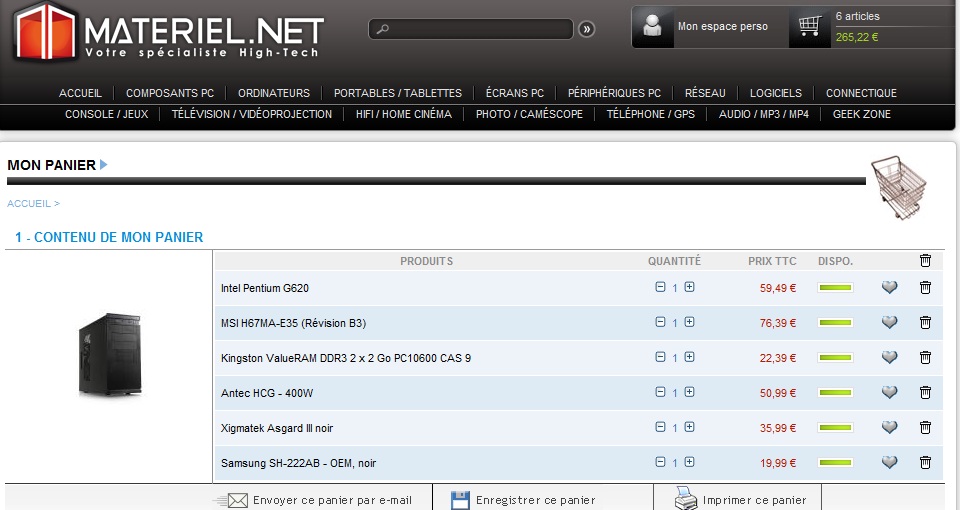960x510 pixels.
Task: Open the GEEK ZONE menu
Action: (x=861, y=114)
